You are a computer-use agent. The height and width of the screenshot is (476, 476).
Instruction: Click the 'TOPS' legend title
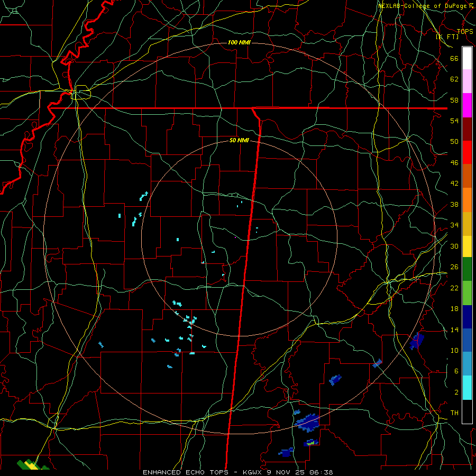point(465,32)
